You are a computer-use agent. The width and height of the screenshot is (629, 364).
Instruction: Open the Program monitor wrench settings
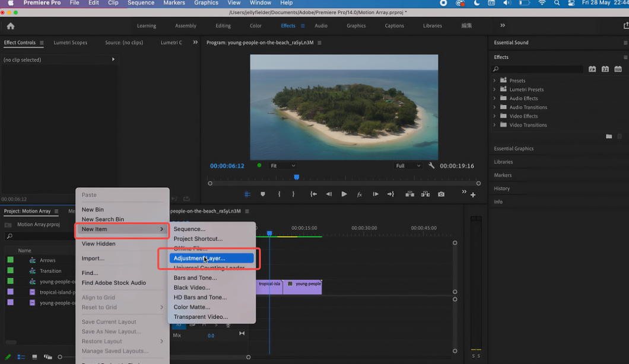(431, 166)
